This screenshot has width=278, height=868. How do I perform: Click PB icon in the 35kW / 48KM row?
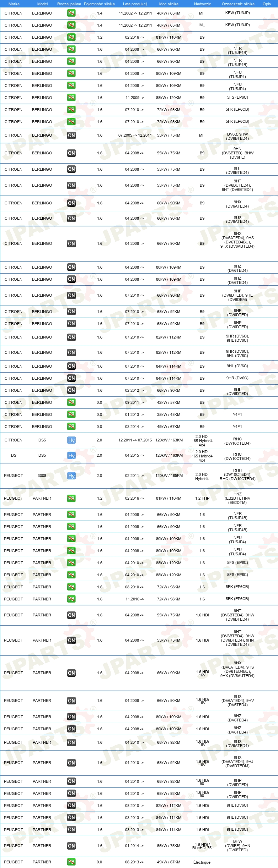click(x=71, y=414)
